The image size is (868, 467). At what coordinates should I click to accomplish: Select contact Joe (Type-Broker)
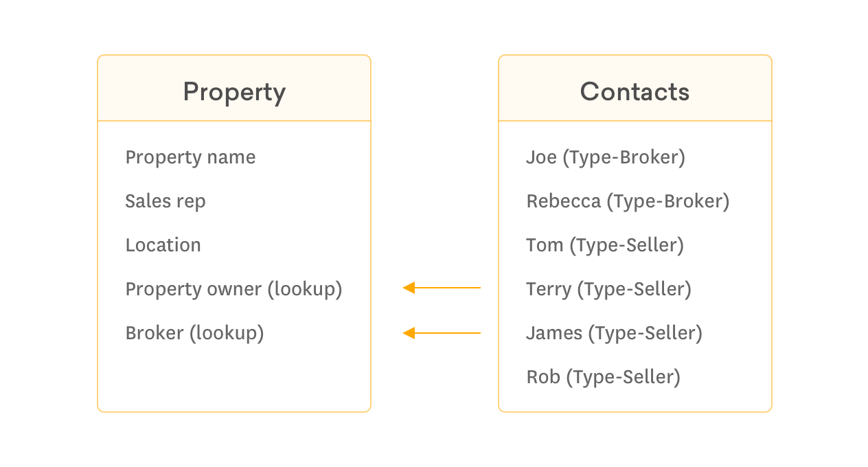pos(606,157)
